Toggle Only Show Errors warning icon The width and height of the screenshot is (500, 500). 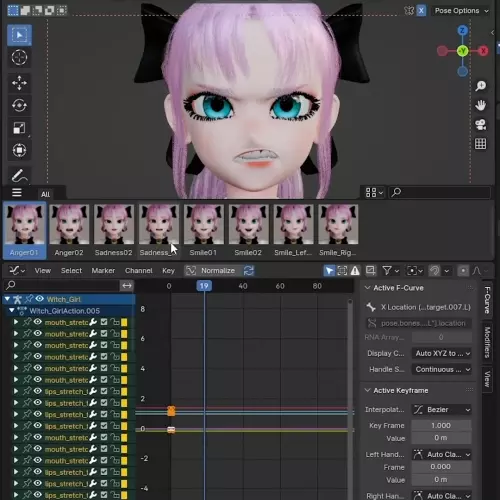[355, 270]
